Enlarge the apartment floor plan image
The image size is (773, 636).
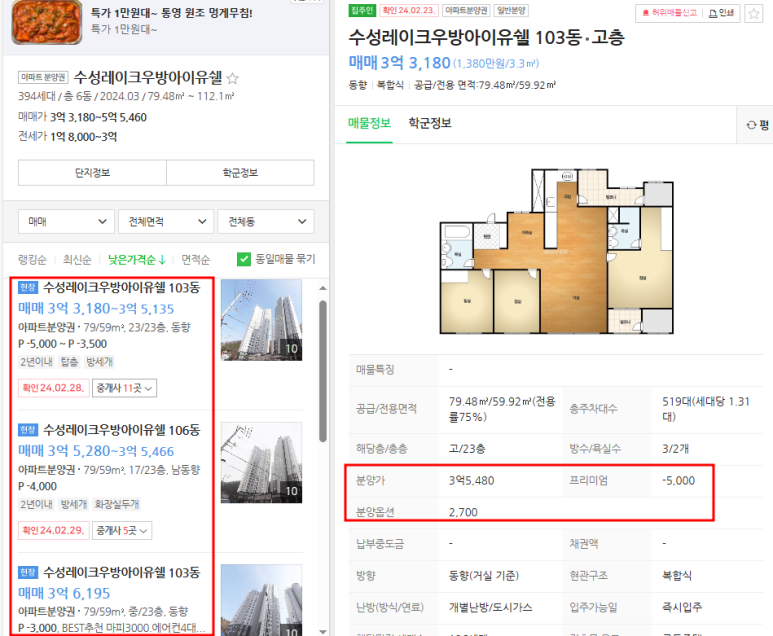pyautogui.click(x=556, y=251)
